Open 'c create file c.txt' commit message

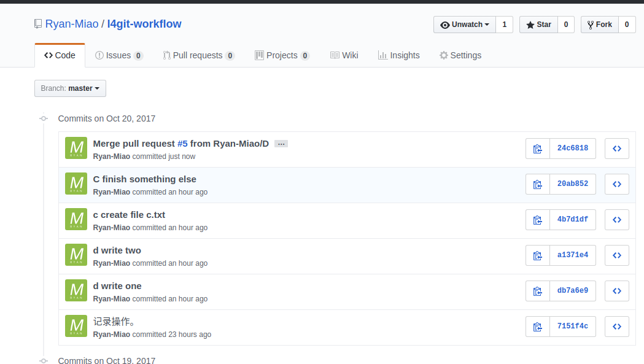(129, 215)
